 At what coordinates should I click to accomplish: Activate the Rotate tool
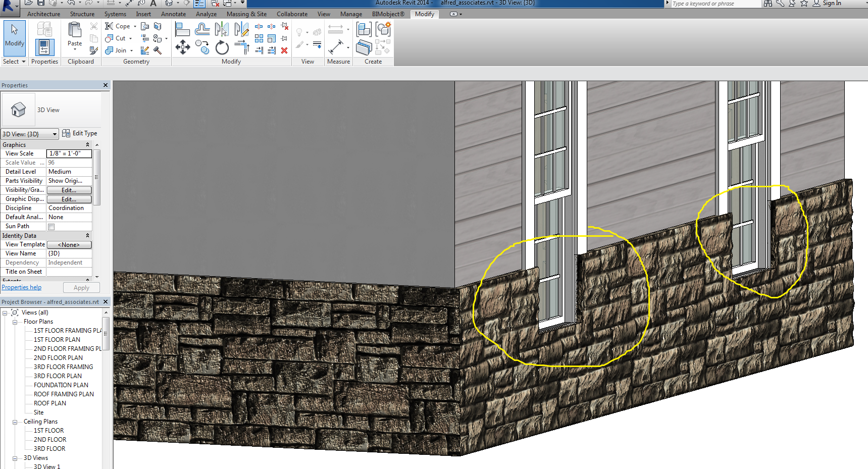pyautogui.click(x=222, y=47)
